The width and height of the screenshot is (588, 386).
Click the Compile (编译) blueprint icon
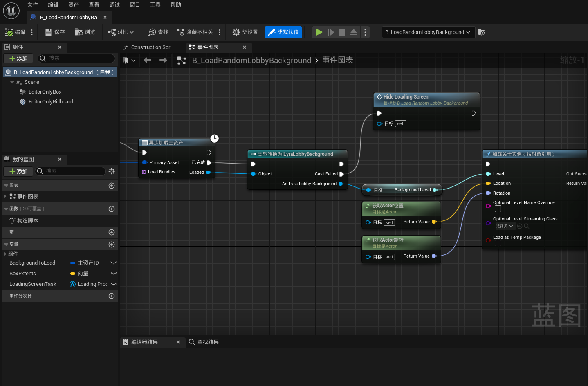(x=9, y=32)
